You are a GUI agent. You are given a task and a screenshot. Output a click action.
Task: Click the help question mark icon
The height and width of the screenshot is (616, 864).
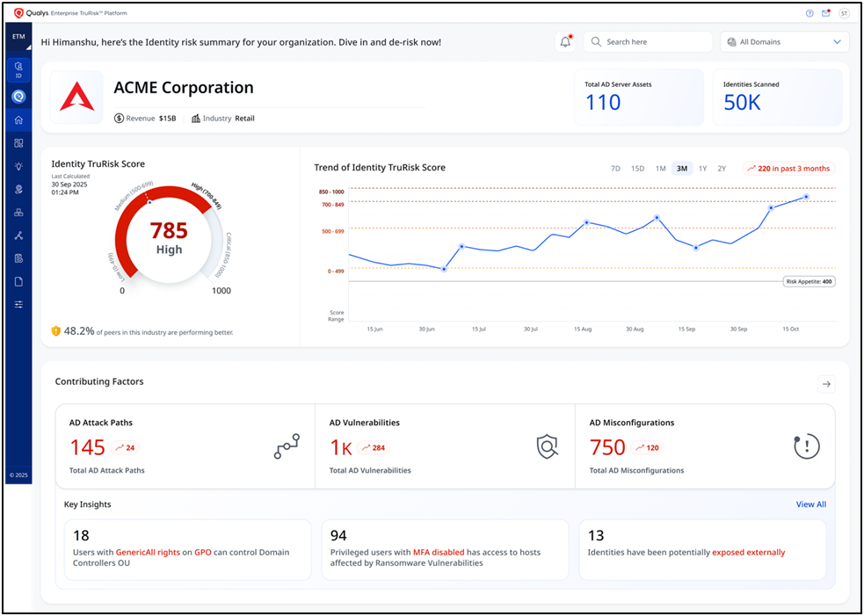point(810,13)
